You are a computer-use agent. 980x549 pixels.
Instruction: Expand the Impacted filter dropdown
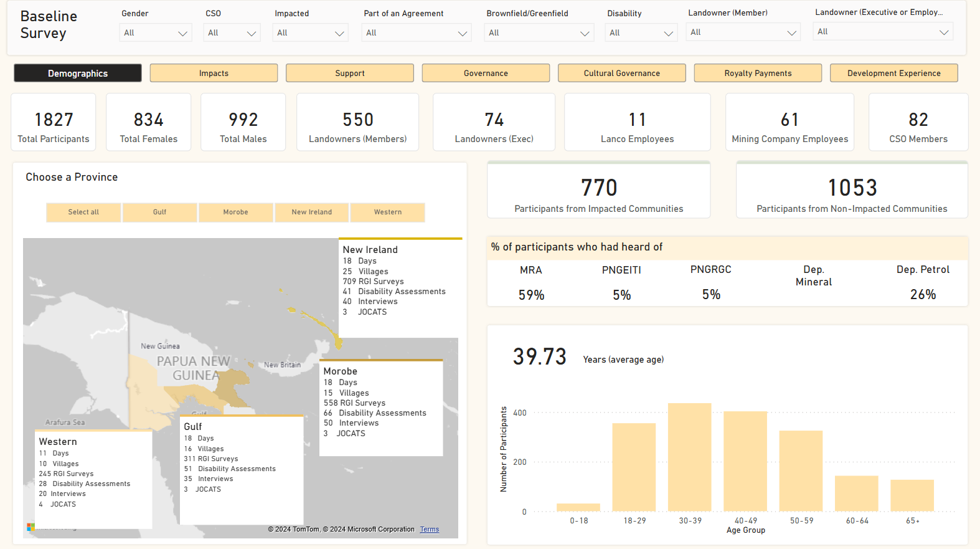pyautogui.click(x=311, y=33)
